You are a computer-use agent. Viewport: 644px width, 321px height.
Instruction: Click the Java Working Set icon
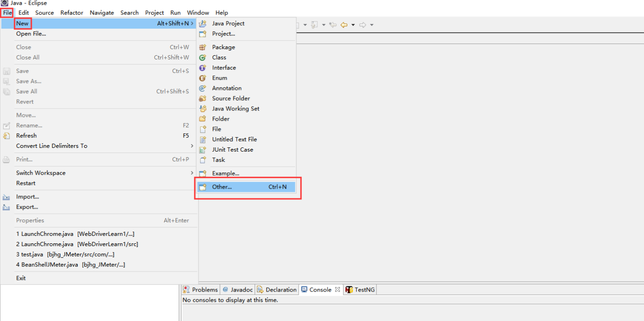click(x=203, y=109)
